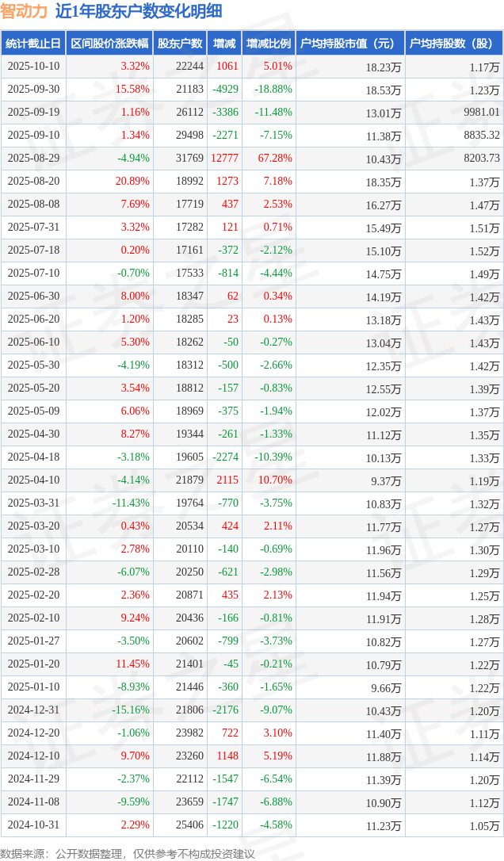Screen dimensions: 504x861
Task: Click the 2025-04-10 date cell
Action: coord(33,480)
